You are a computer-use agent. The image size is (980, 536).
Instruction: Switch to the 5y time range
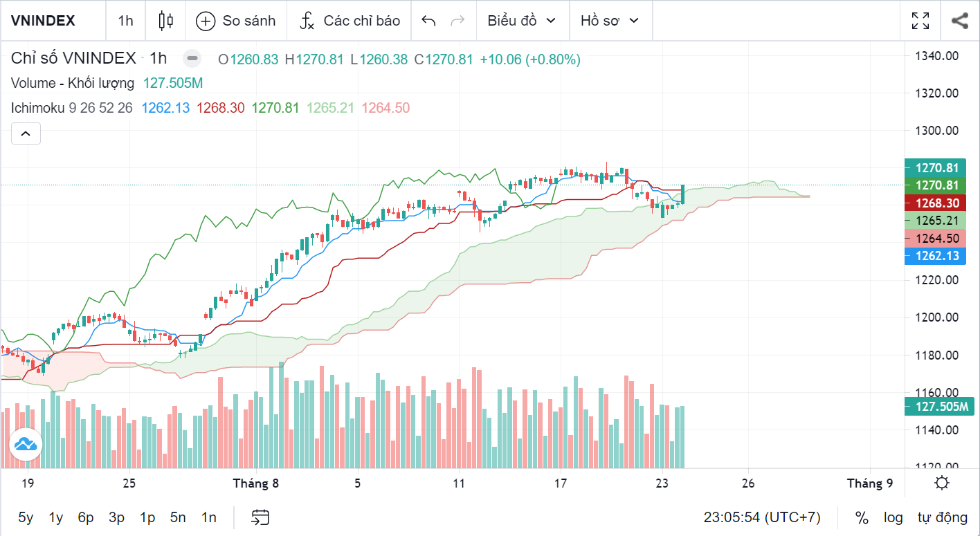(x=26, y=517)
